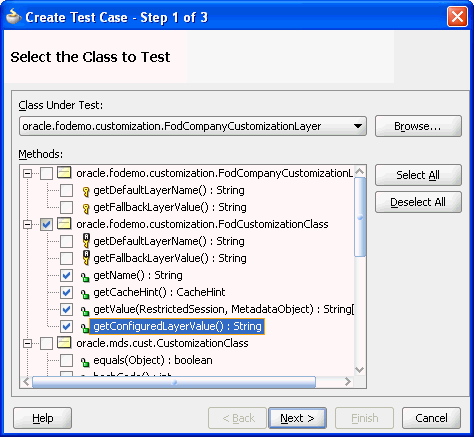
Task: Collapse the oracle.mds.cust.CustomizationClass tree node
Action: [x=27, y=343]
